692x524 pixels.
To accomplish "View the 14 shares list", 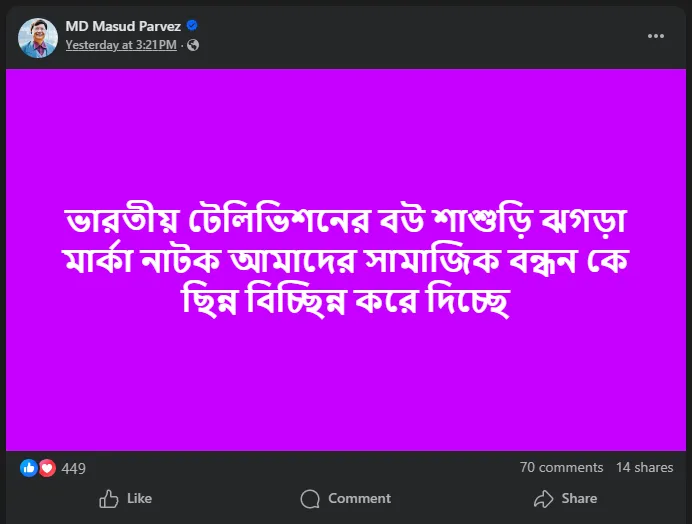I will point(644,467).
